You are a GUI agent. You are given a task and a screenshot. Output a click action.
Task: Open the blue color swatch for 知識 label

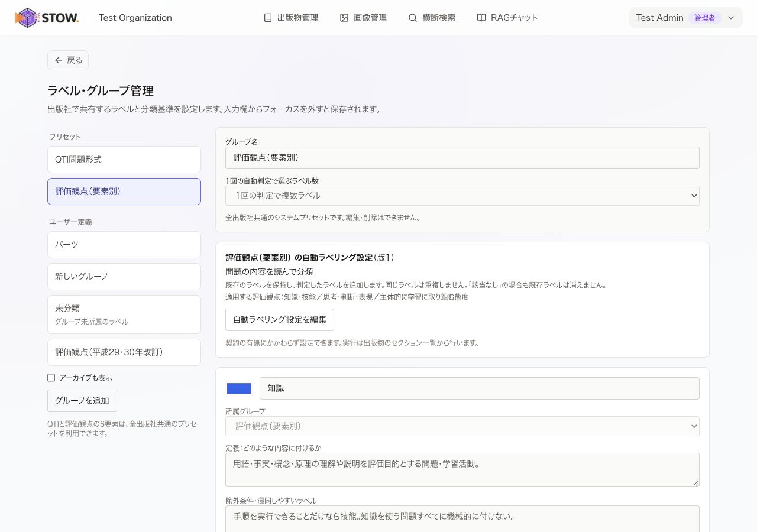click(239, 388)
